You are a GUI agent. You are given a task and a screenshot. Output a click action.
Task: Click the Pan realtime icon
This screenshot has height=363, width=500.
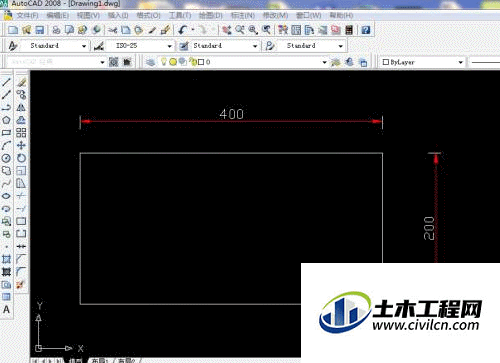point(227,30)
